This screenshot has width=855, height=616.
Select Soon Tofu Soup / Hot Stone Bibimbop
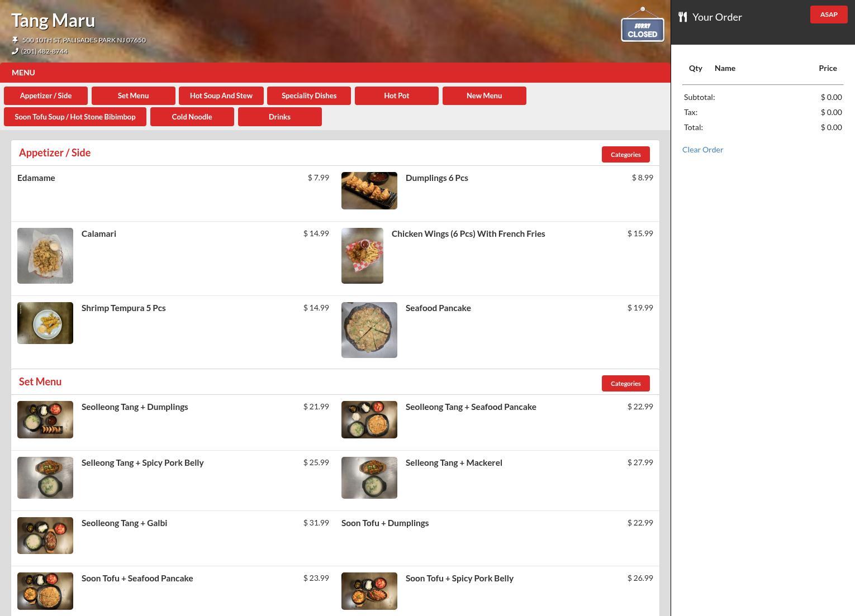[75, 117]
